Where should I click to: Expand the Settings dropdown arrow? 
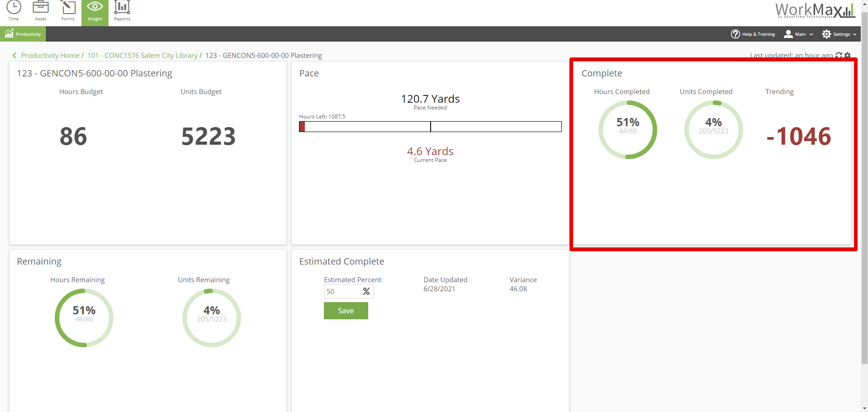pos(855,34)
